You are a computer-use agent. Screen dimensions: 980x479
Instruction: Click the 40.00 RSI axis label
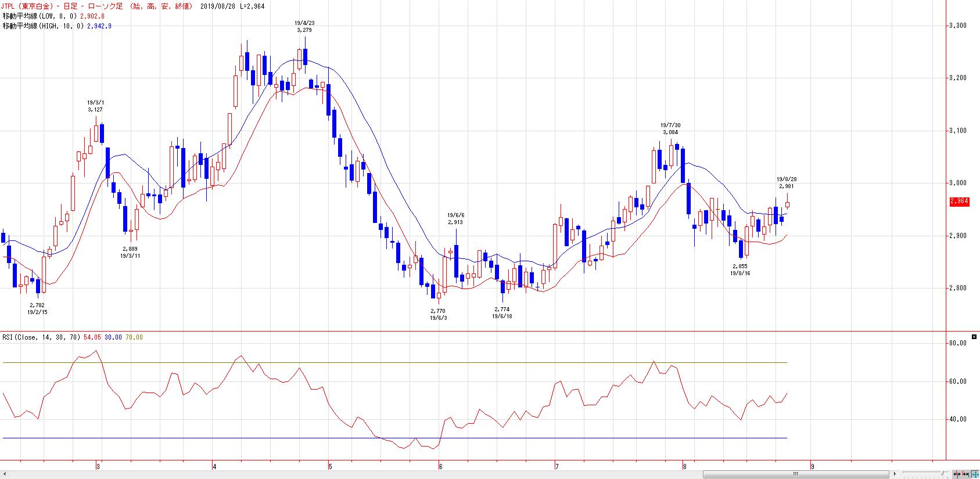click(x=958, y=419)
